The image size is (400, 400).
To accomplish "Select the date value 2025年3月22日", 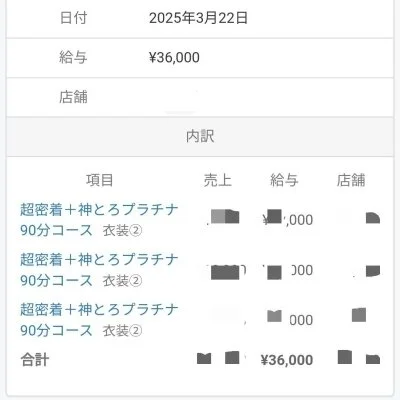I will [198, 18].
